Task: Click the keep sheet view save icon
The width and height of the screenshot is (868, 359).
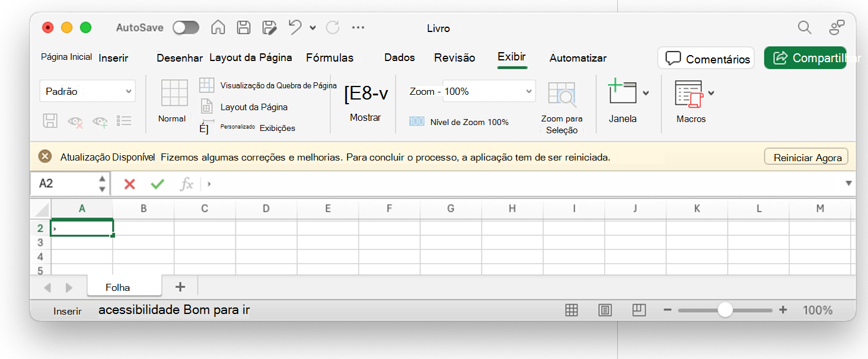Action: (x=50, y=121)
